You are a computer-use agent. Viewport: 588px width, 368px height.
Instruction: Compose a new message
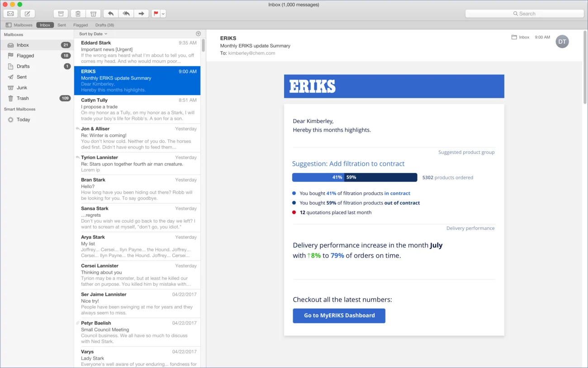(x=27, y=14)
